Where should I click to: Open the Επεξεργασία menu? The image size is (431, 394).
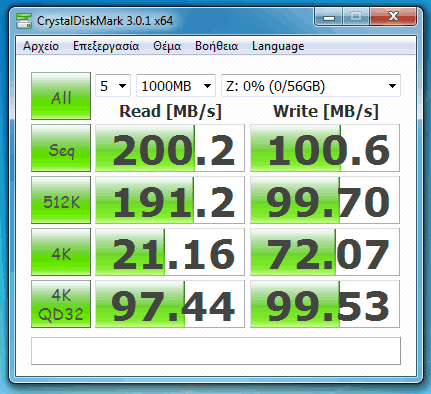[x=106, y=46]
